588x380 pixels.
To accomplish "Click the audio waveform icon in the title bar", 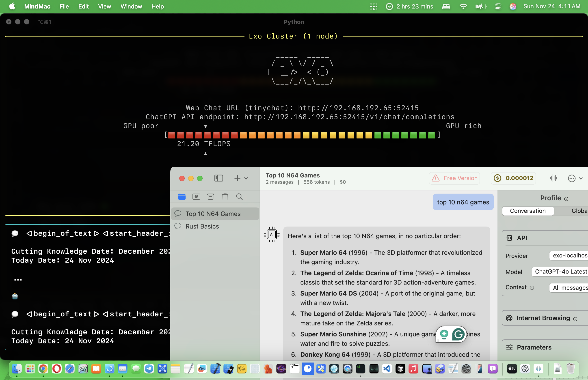I will [553, 178].
